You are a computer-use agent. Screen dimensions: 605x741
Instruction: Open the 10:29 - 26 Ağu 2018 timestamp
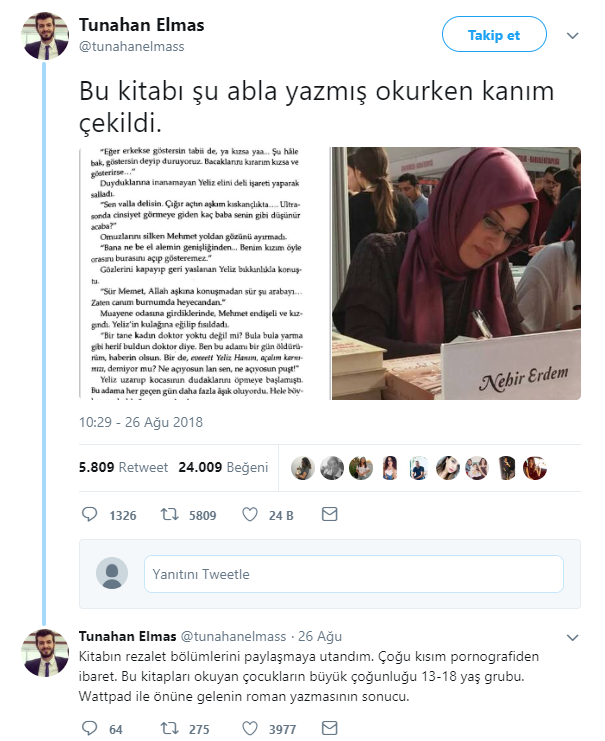point(141,422)
